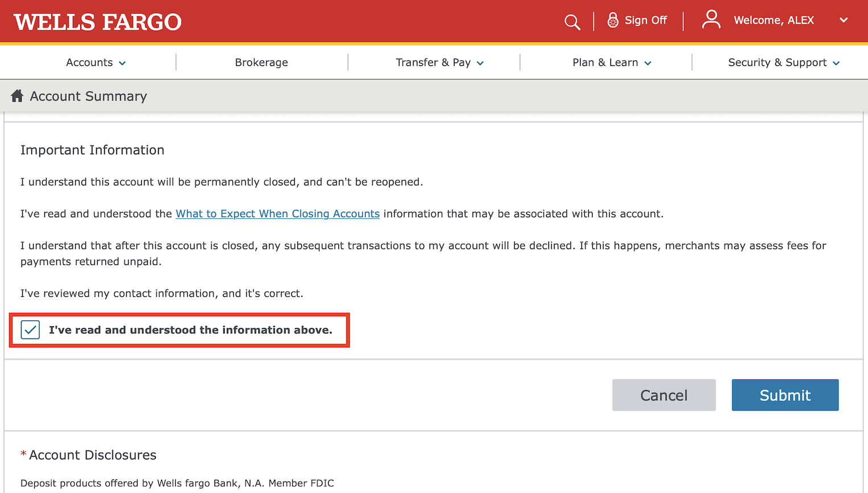Click the 'I've reviewed my contact information' sentence
The image size is (868, 493).
tap(162, 293)
